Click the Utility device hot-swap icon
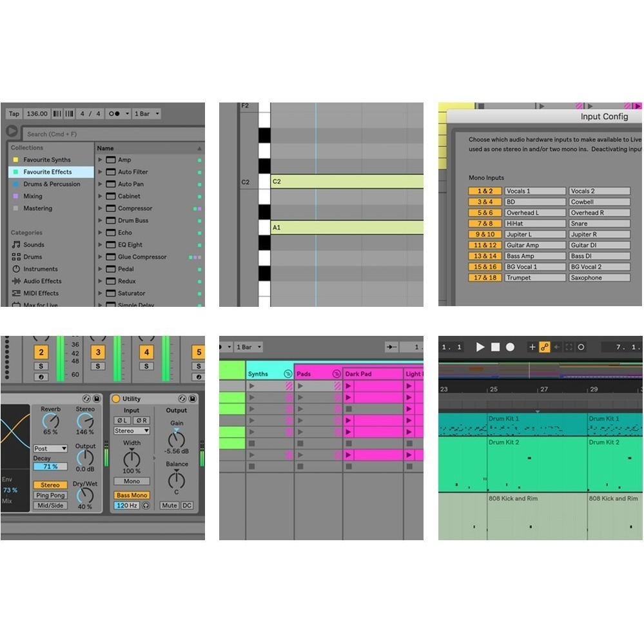The width and height of the screenshot is (644, 644). (x=182, y=399)
